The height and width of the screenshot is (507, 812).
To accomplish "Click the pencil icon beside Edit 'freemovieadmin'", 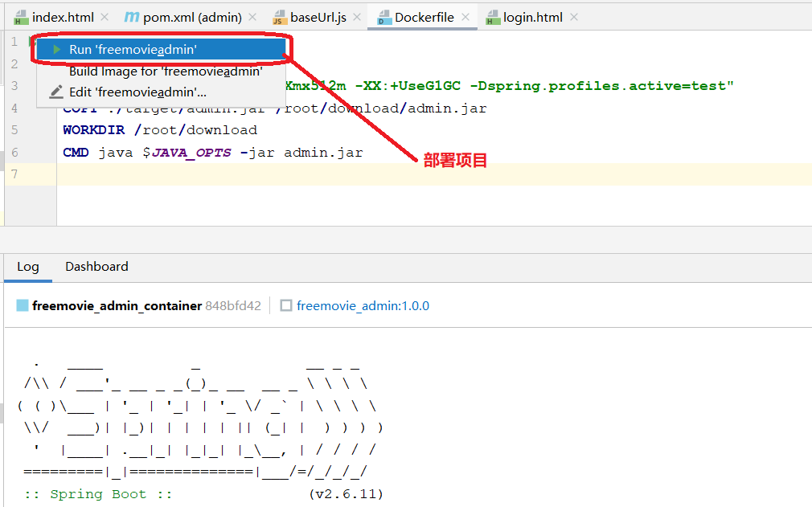I will tap(56, 92).
